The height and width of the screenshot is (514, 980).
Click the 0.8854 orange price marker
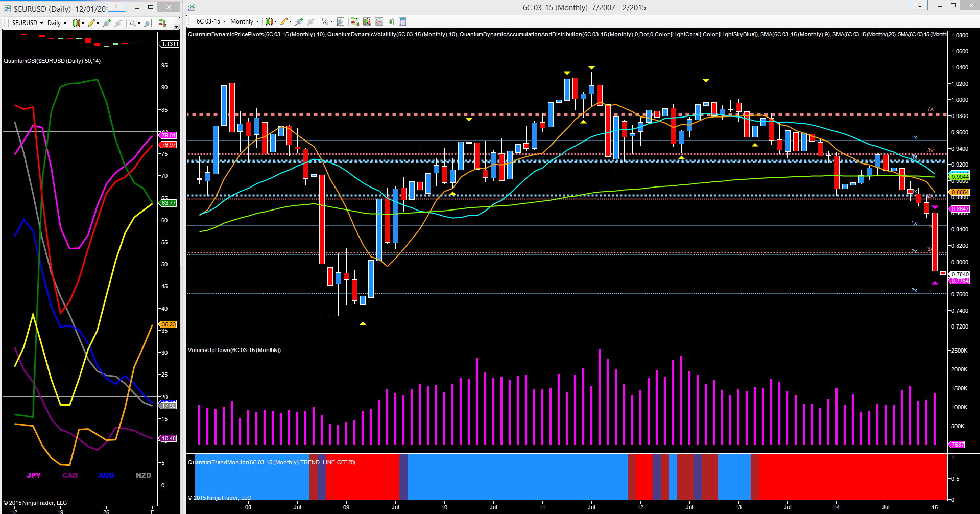(x=959, y=192)
